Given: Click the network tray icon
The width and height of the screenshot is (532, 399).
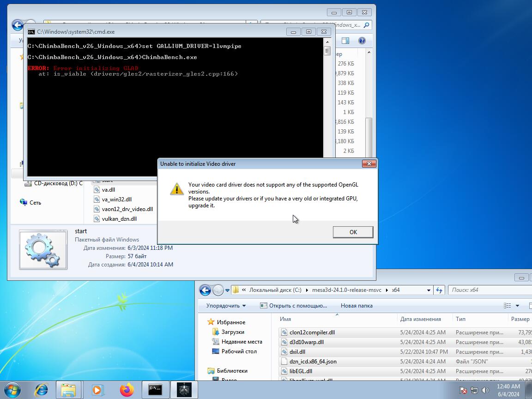Looking at the screenshot, I should point(474,391).
